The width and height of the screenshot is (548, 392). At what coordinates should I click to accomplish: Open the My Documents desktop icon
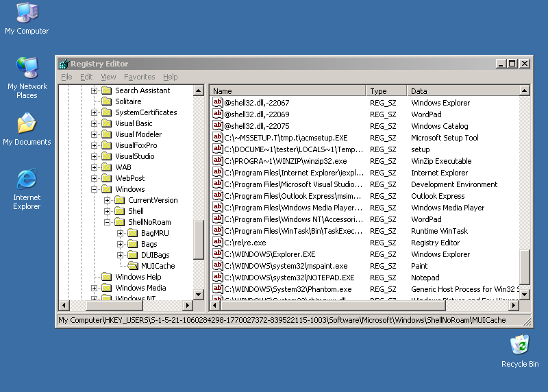coord(27,129)
